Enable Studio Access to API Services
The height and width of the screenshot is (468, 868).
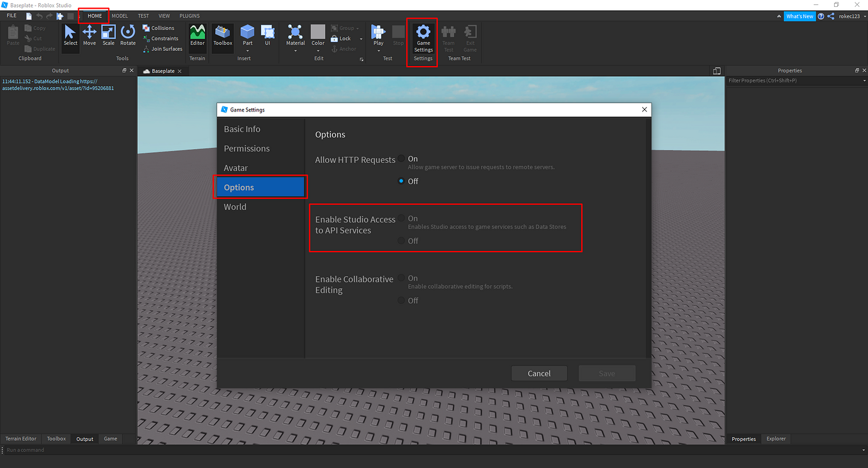click(x=401, y=218)
